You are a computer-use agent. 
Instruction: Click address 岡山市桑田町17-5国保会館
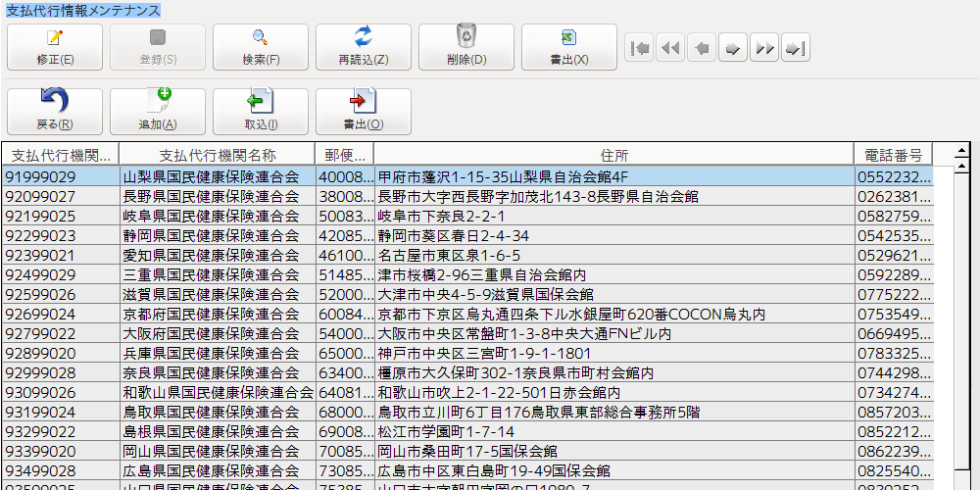tap(613, 451)
